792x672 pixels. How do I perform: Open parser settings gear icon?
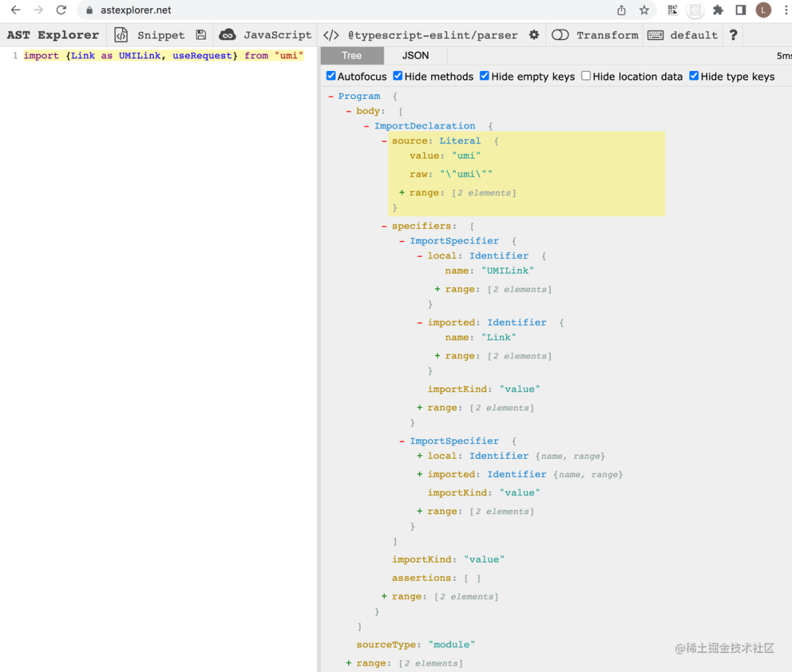click(x=534, y=35)
